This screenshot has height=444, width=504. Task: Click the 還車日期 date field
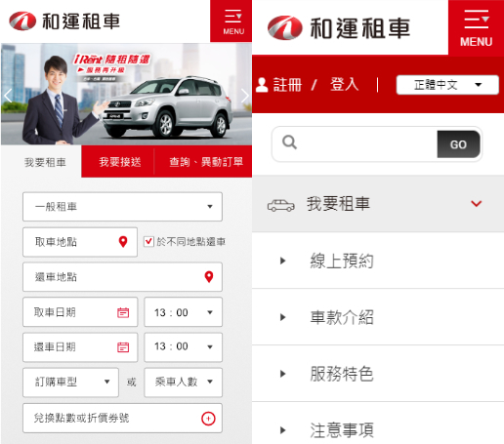click(x=80, y=347)
